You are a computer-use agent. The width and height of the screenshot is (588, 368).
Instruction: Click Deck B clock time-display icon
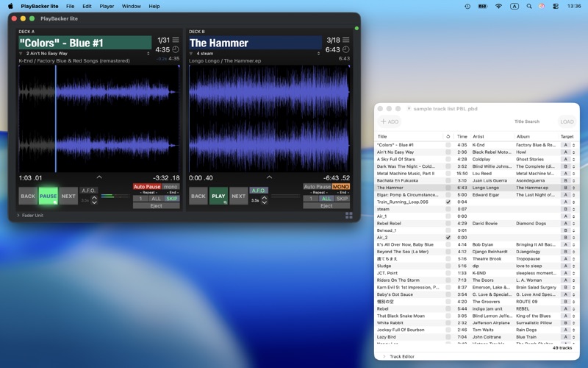click(x=345, y=49)
